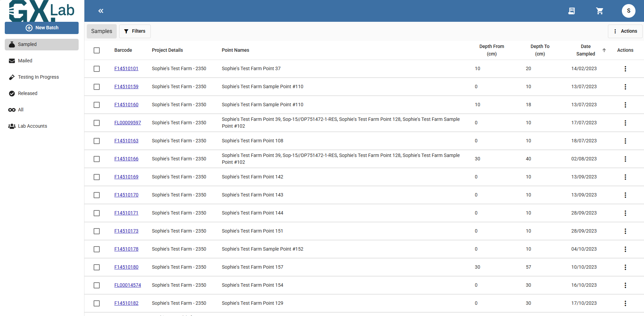Open the Filters funnel button

pos(135,31)
